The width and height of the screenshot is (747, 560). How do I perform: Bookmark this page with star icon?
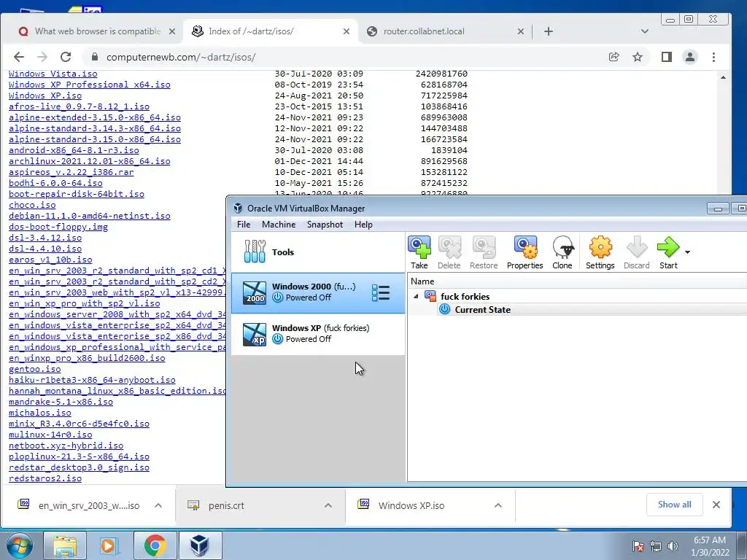(x=638, y=57)
